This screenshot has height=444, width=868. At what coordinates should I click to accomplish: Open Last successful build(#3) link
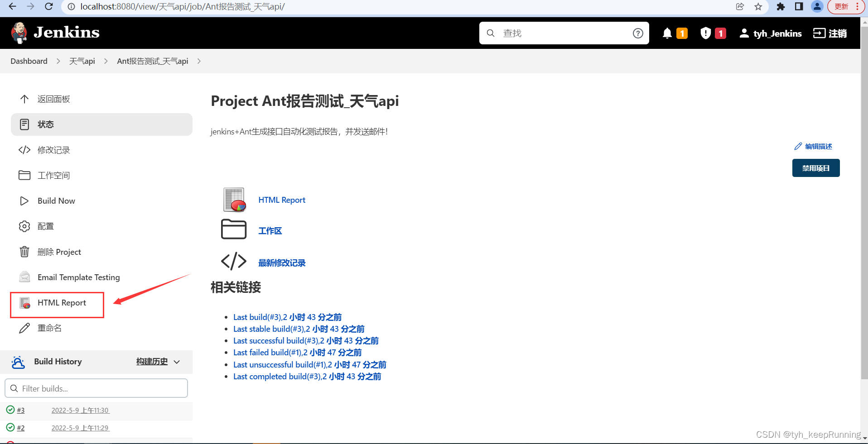point(306,341)
